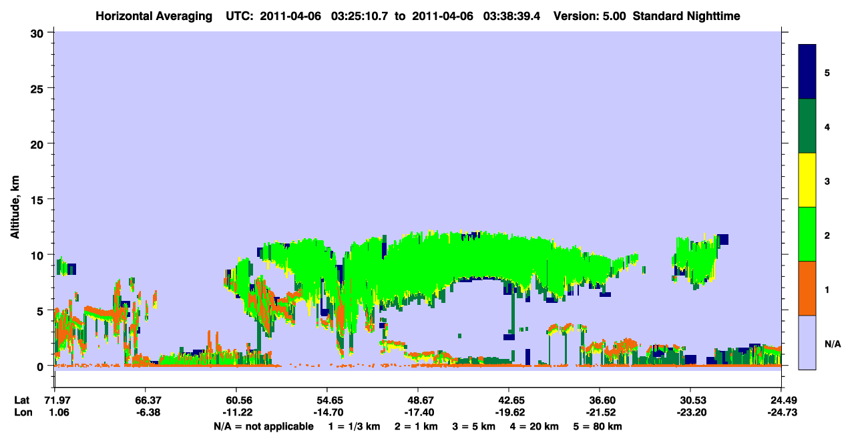Click '1 = 1/3 km' in the legend caption
This screenshot has width=868, height=445.
pos(353,426)
